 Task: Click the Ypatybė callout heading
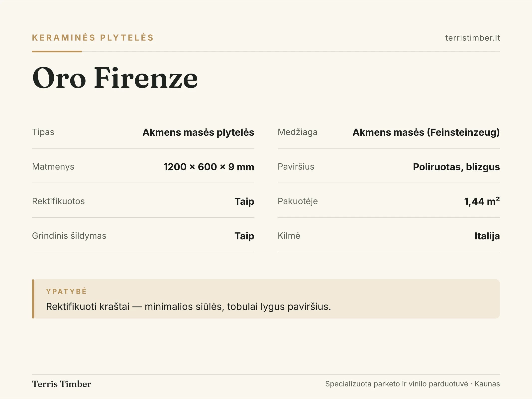point(66,291)
